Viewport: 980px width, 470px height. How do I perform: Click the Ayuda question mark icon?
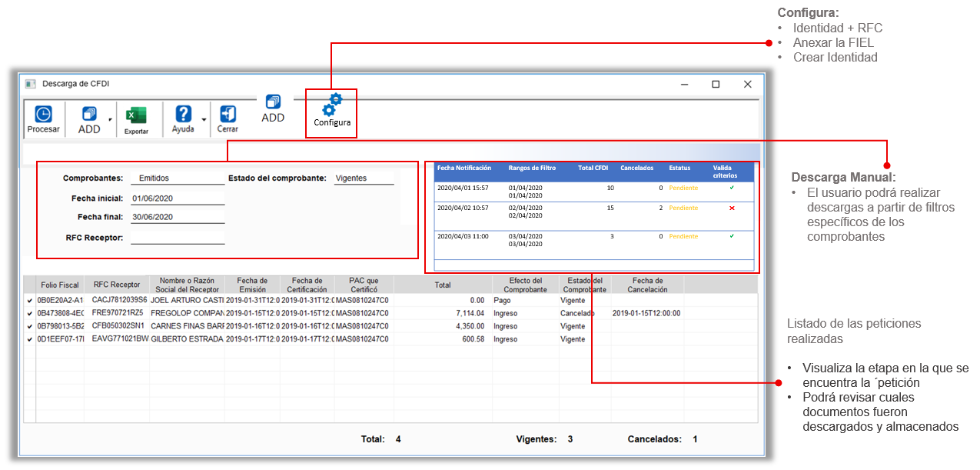coord(183,113)
